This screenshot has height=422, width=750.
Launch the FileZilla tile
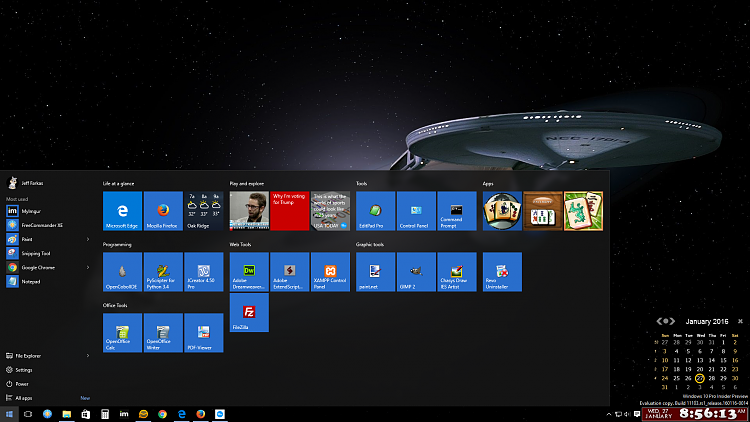click(249, 312)
